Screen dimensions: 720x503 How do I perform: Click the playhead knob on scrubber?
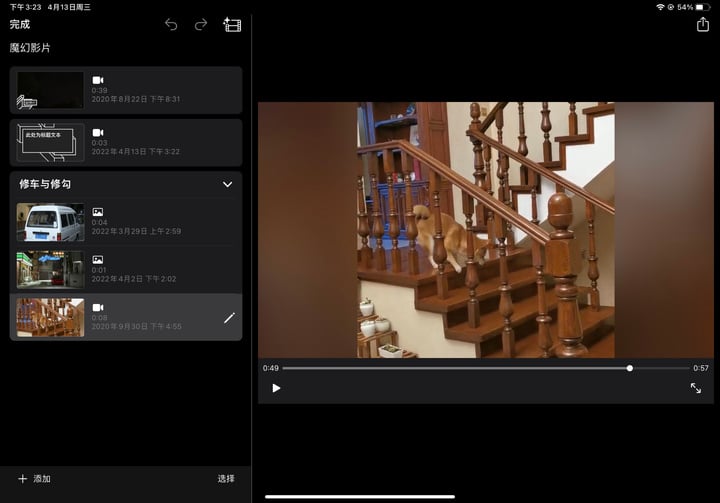coord(630,368)
